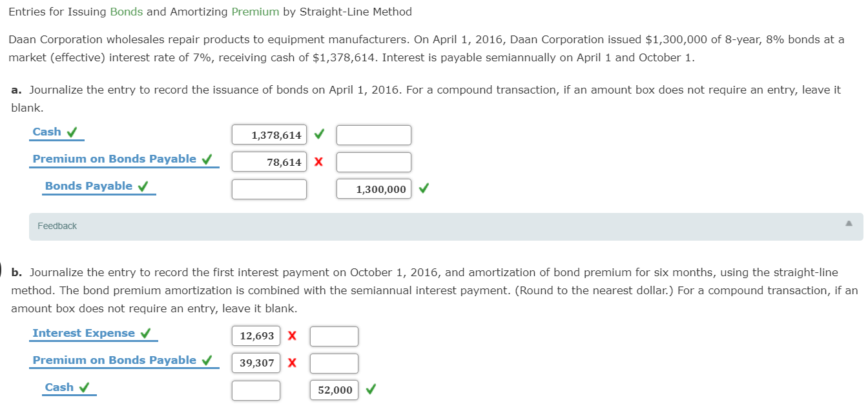Click the 78,614 amount field to edit
Screen dimensions: 868x411
[269, 161]
